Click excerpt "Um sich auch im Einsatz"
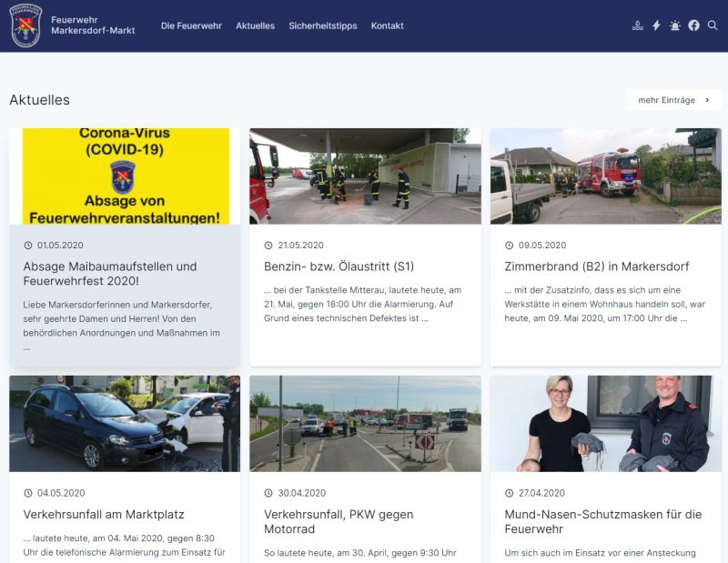728x563 pixels. pos(600,553)
